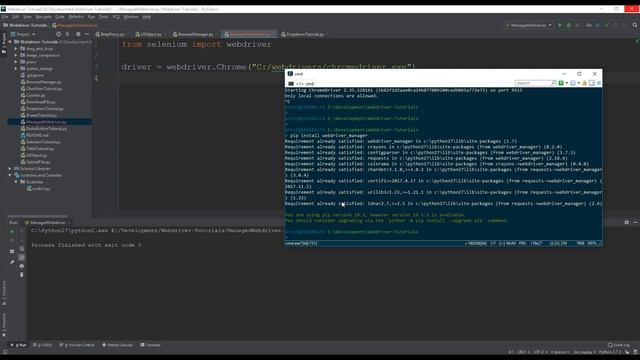Open the Refactor menu
640x360 pixels.
point(76,17)
